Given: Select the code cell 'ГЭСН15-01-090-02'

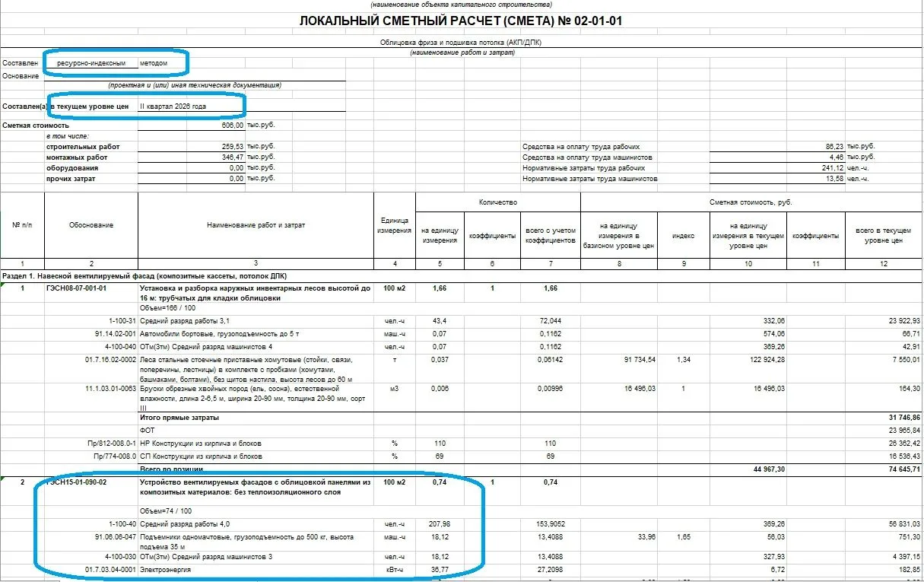Looking at the screenshot, I should pos(76,482).
